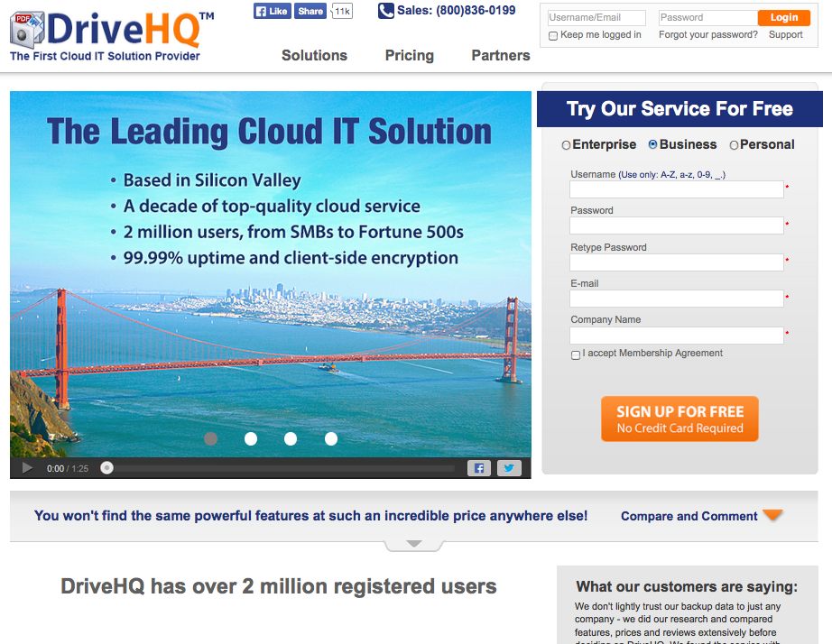
Task: Open the Membership Agreement link
Action: click(670, 353)
